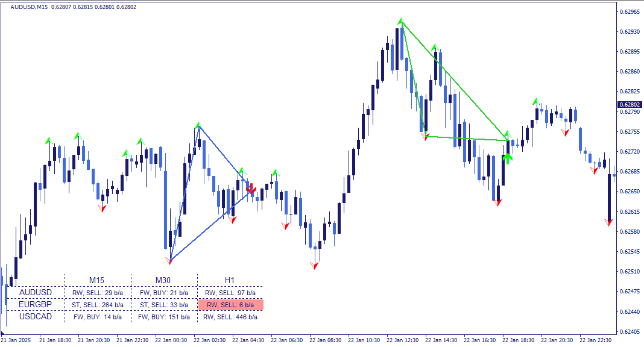Click the black corner marker at chart bottom-left

[2, 333]
